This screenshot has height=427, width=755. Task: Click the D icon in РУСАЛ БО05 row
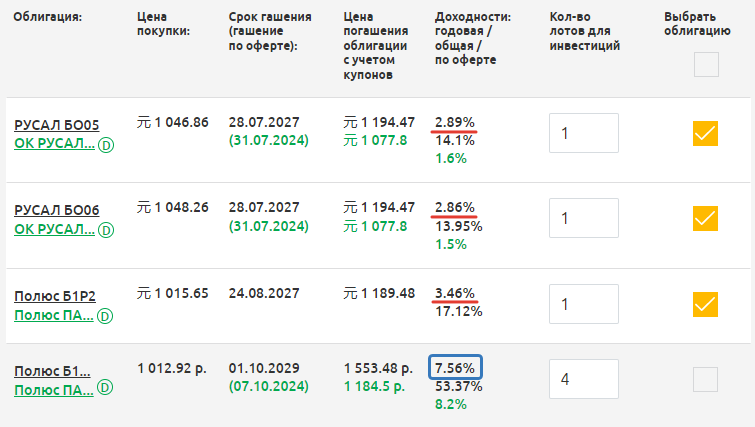click(105, 144)
